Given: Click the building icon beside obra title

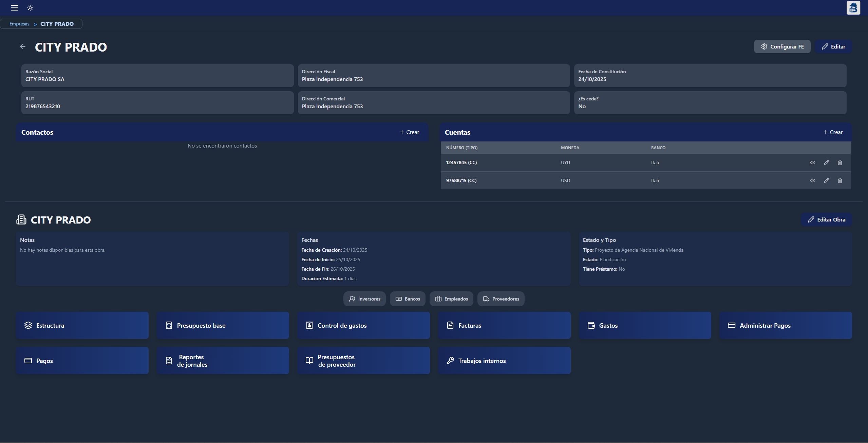Looking at the screenshot, I should click(21, 219).
